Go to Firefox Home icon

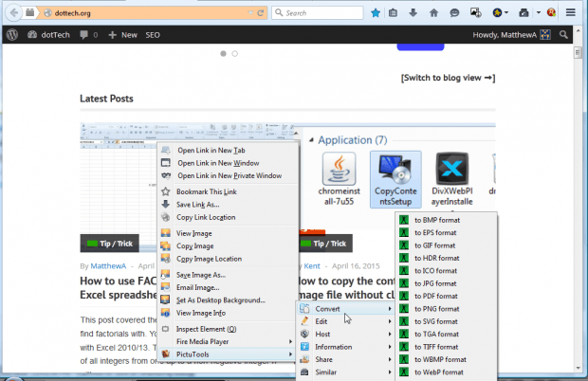434,13
